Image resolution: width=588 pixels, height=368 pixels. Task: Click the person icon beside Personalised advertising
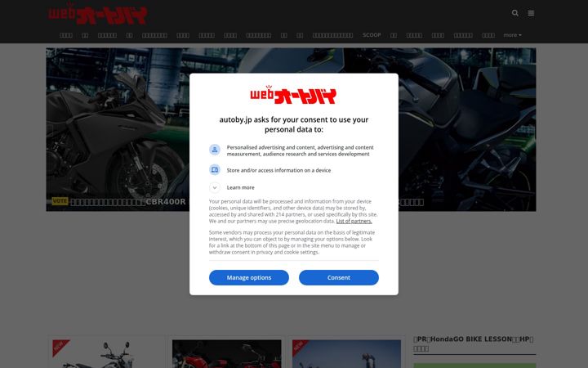tap(215, 150)
